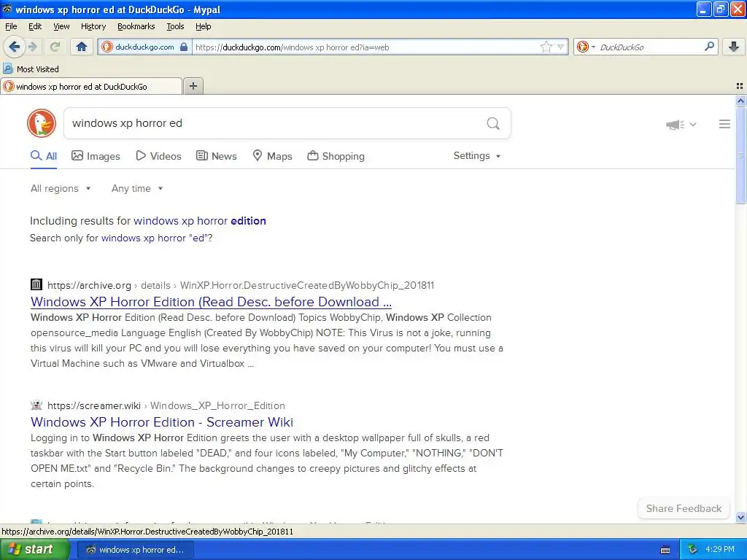Click the magnifier in browser search box

tap(709, 47)
